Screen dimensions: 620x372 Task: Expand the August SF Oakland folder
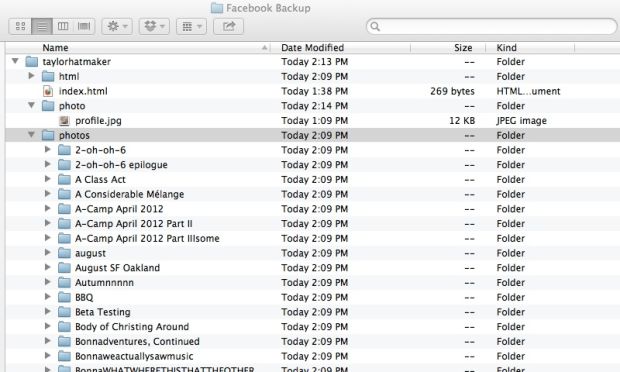pos(48,267)
